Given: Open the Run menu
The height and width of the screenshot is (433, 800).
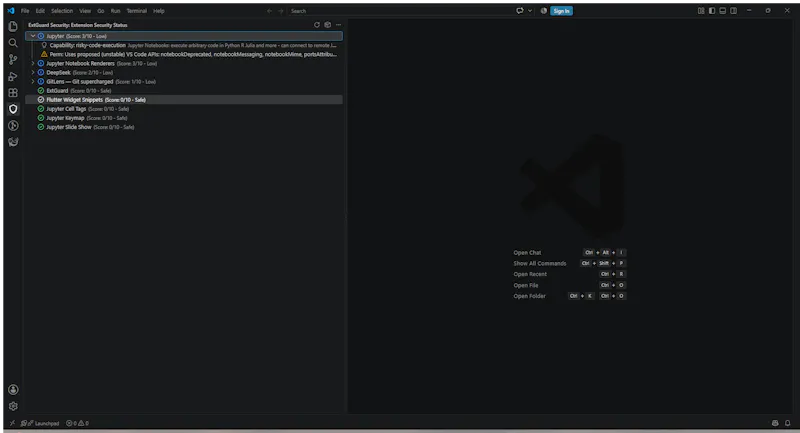Looking at the screenshot, I should point(115,11).
